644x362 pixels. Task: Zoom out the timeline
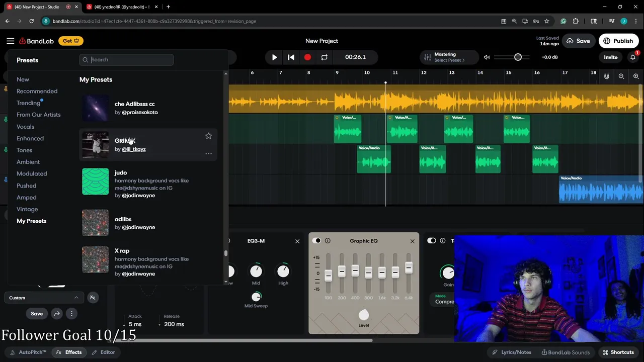(x=621, y=76)
